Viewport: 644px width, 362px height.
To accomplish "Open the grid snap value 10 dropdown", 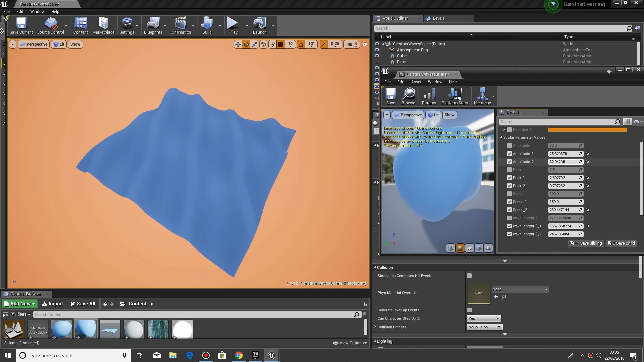I will coord(290,44).
